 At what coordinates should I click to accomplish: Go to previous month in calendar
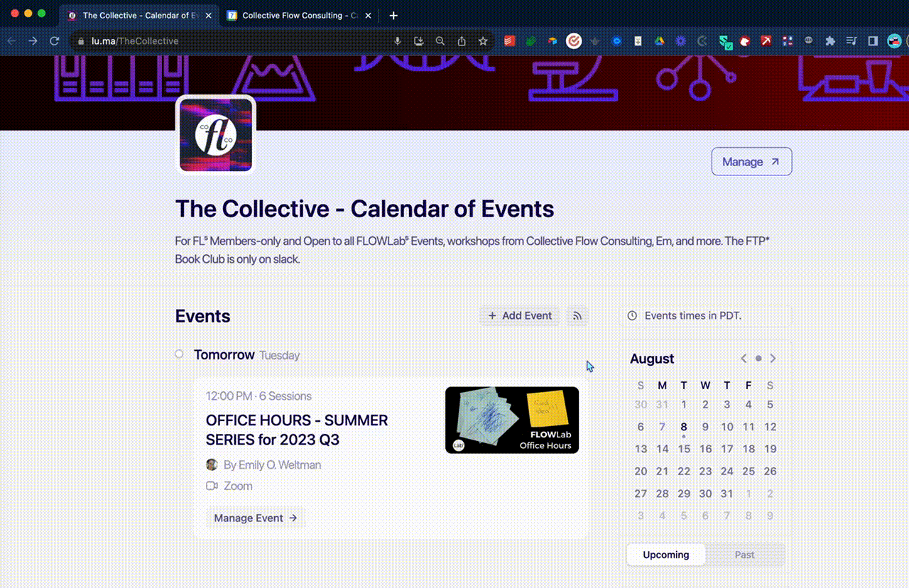point(744,359)
